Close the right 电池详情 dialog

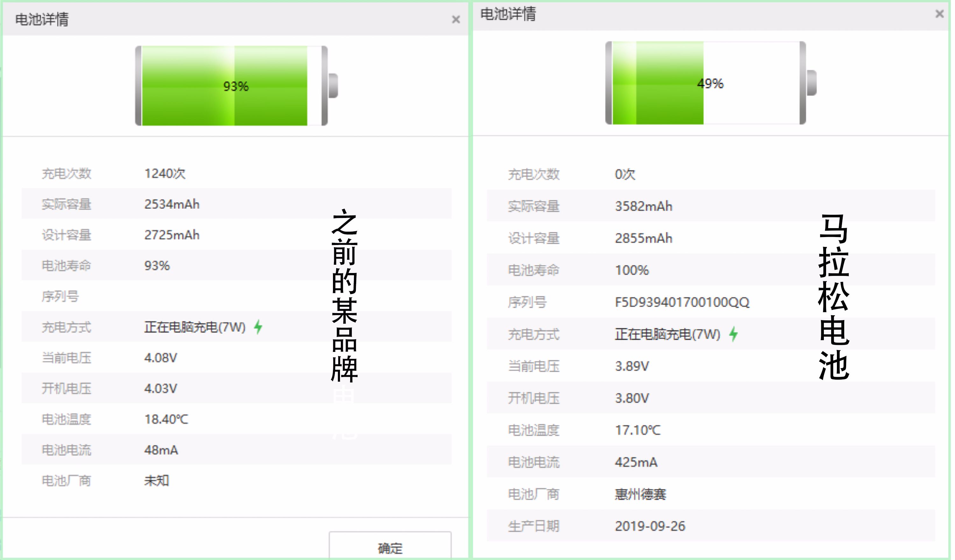click(x=939, y=14)
